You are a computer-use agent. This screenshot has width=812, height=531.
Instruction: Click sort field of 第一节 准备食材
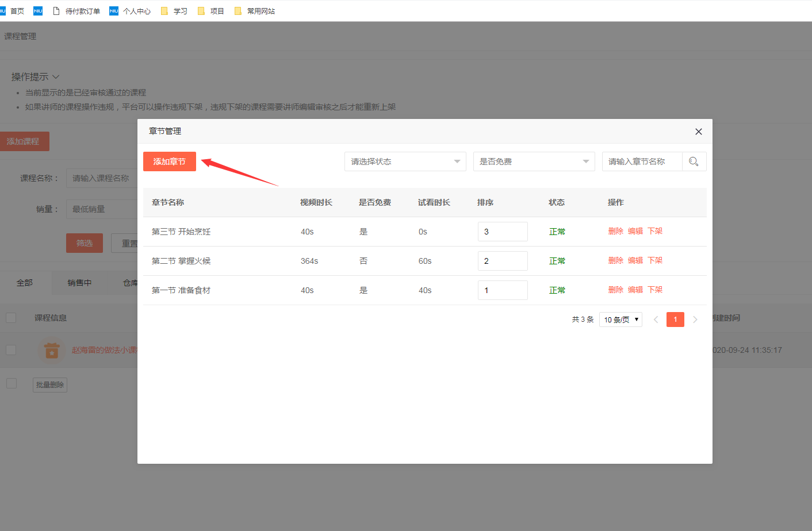[x=503, y=290]
